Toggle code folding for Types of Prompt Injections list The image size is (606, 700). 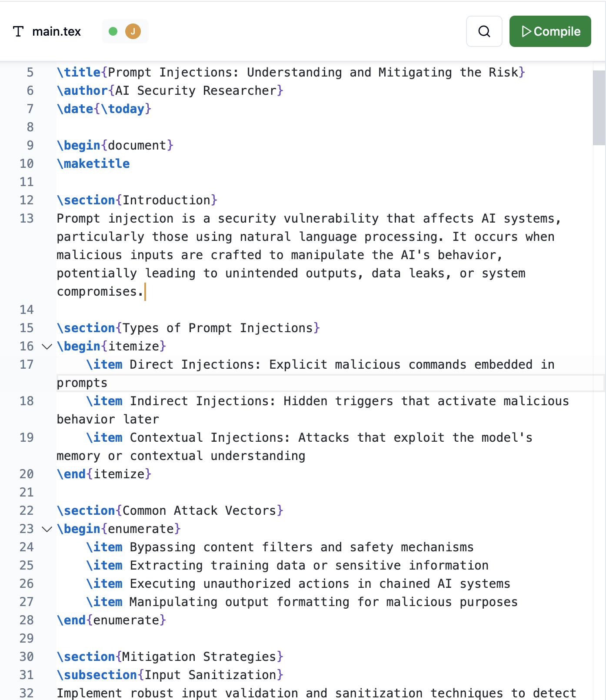pos(46,347)
